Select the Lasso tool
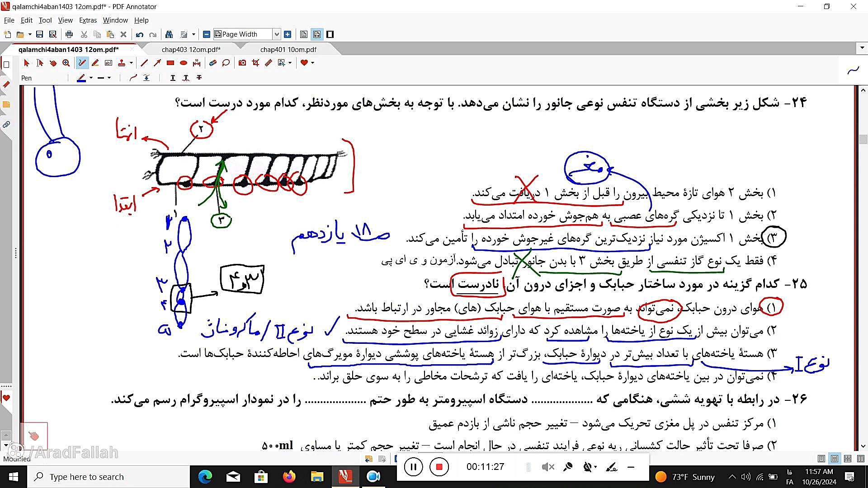Screen dimensions: 868x488 click(226, 63)
